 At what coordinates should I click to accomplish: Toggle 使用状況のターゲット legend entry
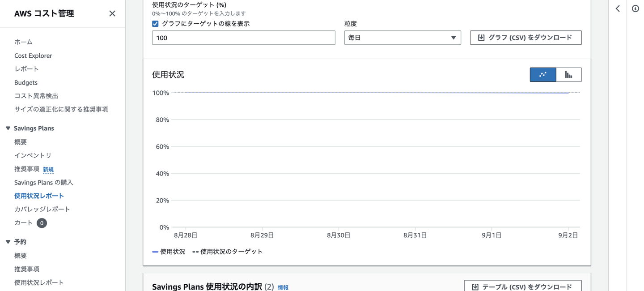[228, 252]
